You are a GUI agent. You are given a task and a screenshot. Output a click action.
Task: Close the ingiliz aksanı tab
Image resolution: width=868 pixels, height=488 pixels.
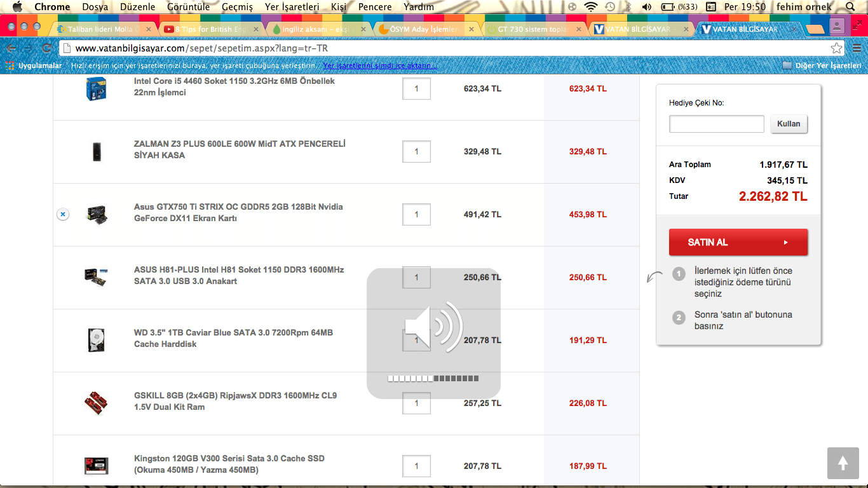point(364,29)
